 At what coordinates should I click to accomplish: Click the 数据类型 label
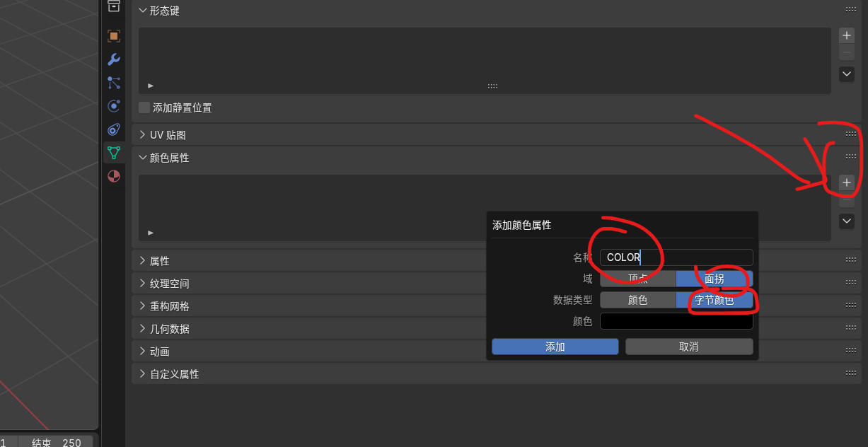click(x=573, y=300)
